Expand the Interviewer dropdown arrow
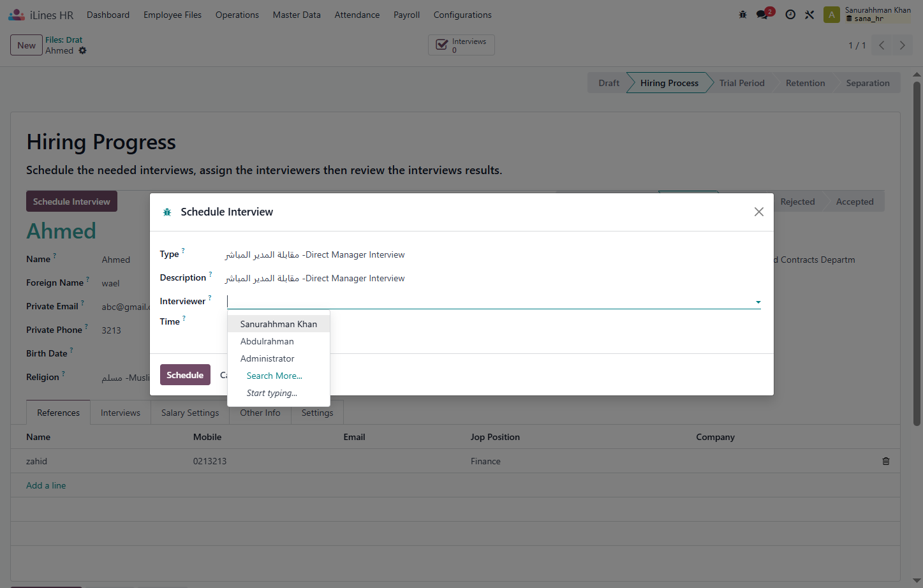923x588 pixels. [x=758, y=302]
